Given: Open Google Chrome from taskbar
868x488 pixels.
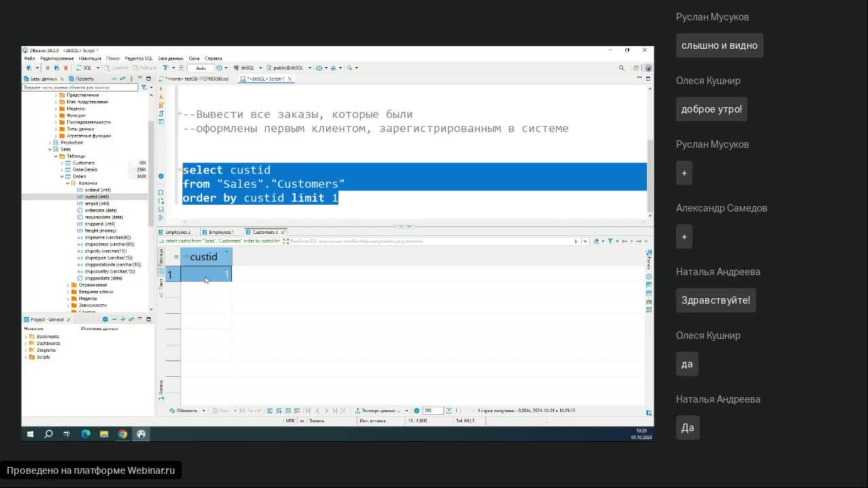Looking at the screenshot, I should click(x=123, y=434).
